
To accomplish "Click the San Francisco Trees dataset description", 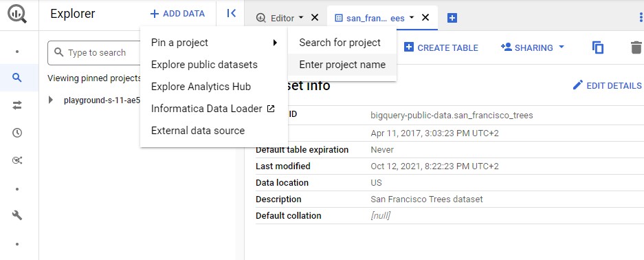I will pos(427,199).
